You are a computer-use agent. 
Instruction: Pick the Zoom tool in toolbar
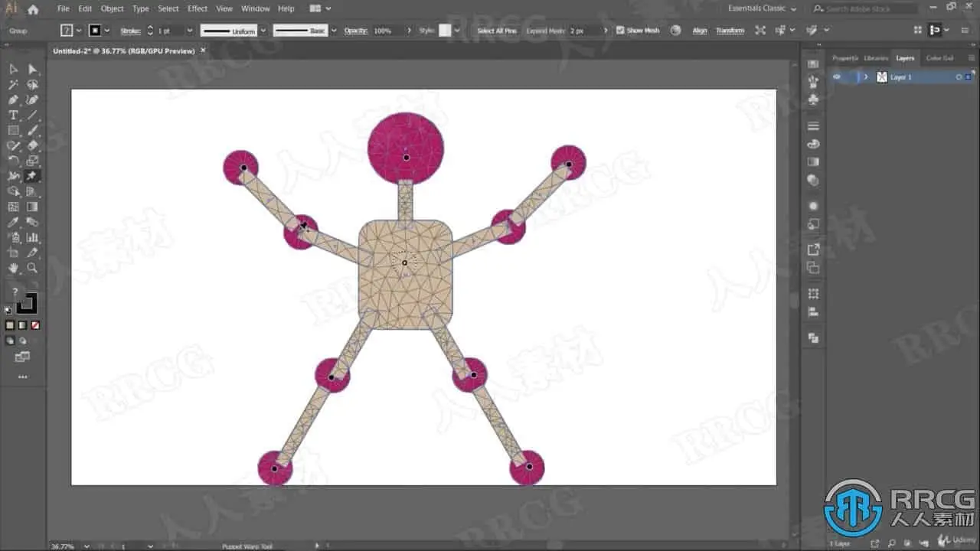(x=32, y=268)
